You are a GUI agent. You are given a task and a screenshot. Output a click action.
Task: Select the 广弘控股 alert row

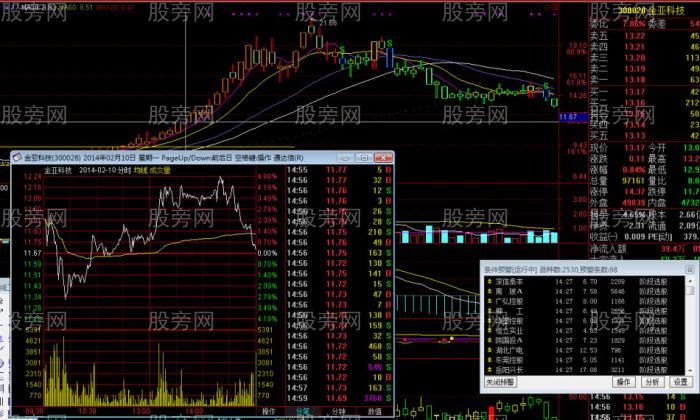tap(585, 301)
